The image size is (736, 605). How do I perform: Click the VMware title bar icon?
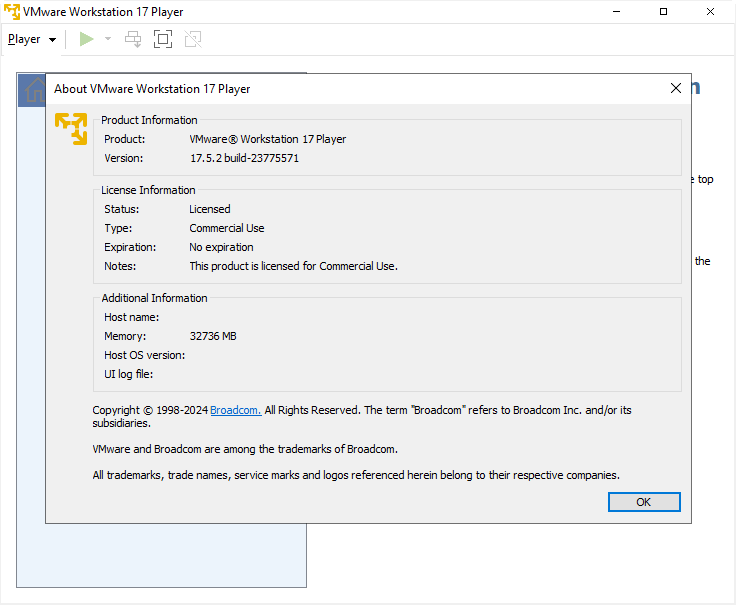pos(12,12)
